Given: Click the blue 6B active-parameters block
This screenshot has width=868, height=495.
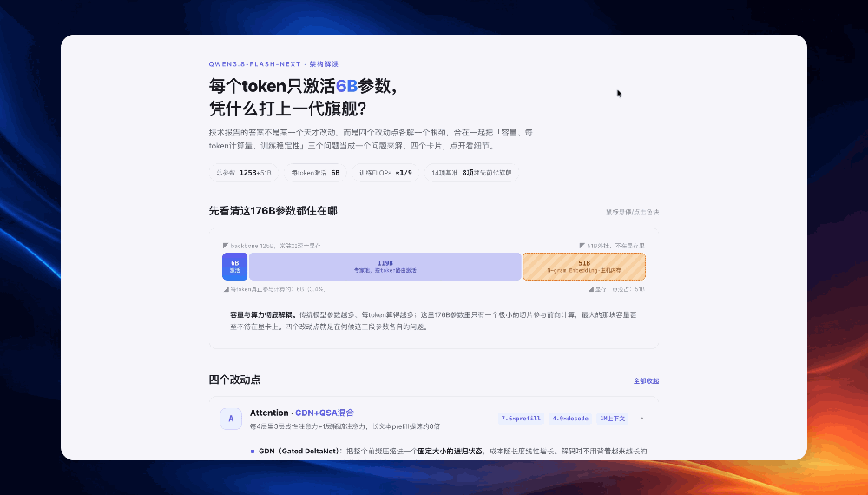Looking at the screenshot, I should tap(234, 267).
